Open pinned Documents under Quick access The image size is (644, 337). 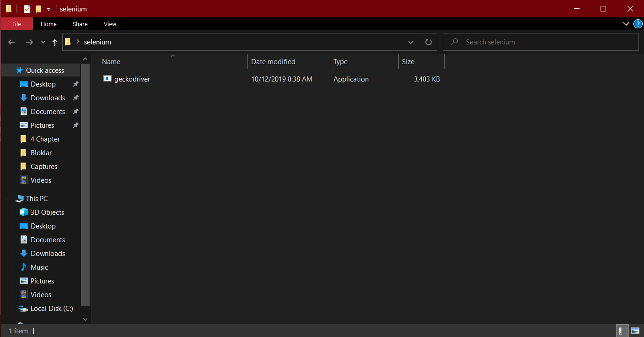pyautogui.click(x=48, y=111)
